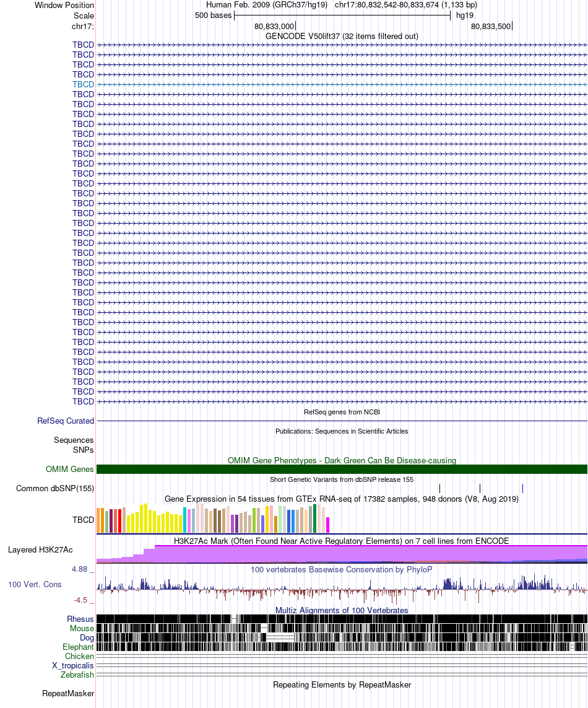Click the 4.88 axis maximum value
Screen dimensions: 588x708
pos(79,569)
